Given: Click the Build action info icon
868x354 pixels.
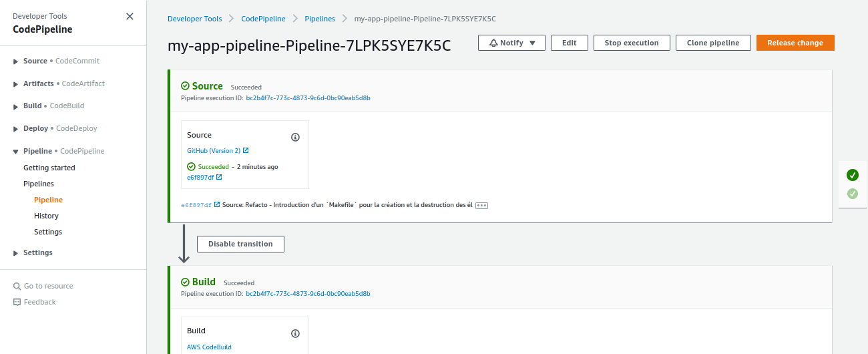Looking at the screenshot, I should click(x=295, y=333).
